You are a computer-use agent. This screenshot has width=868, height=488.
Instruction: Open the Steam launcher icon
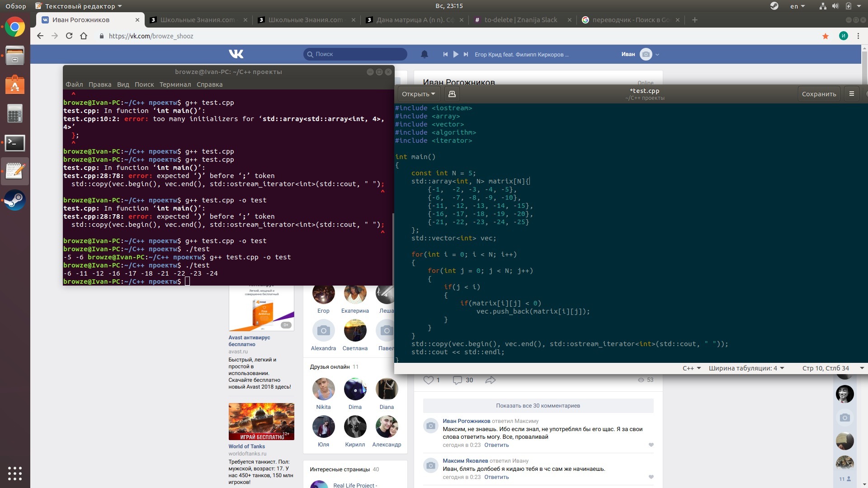[15, 200]
